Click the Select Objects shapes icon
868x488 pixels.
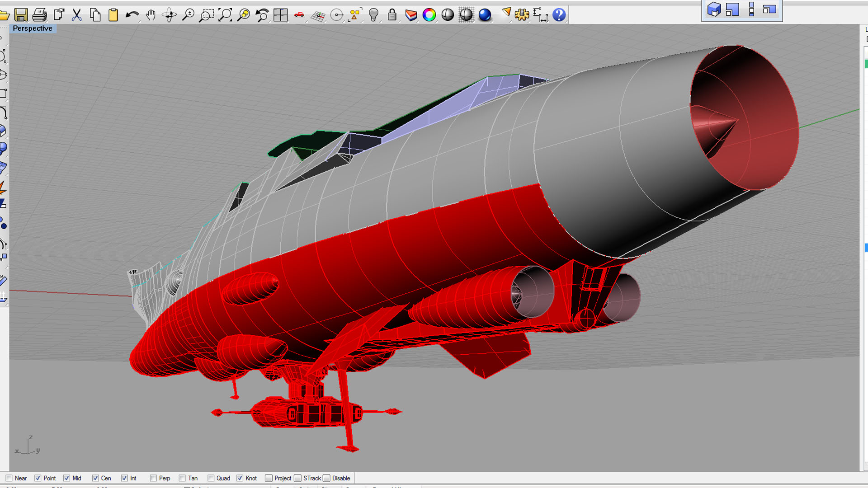355,15
